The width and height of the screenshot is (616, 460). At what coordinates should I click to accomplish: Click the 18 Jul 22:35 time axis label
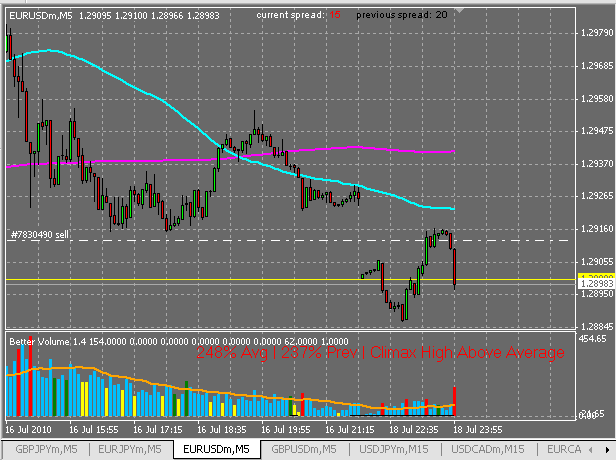(414, 430)
